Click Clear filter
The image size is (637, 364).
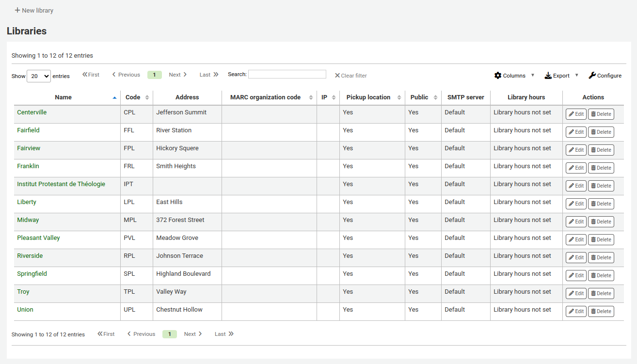[x=350, y=76]
